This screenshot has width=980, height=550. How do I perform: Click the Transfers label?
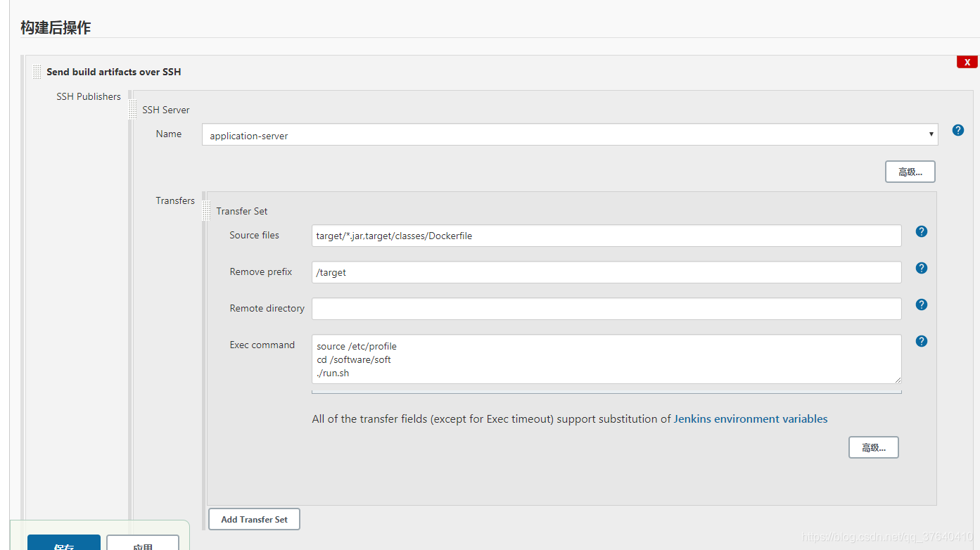pyautogui.click(x=175, y=200)
